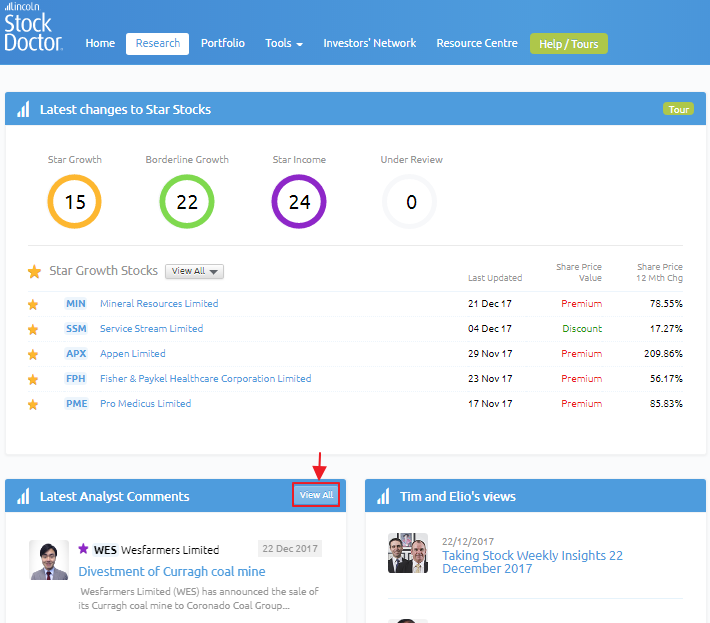Select the Borderline Growth circle showing 22

pyautogui.click(x=187, y=201)
